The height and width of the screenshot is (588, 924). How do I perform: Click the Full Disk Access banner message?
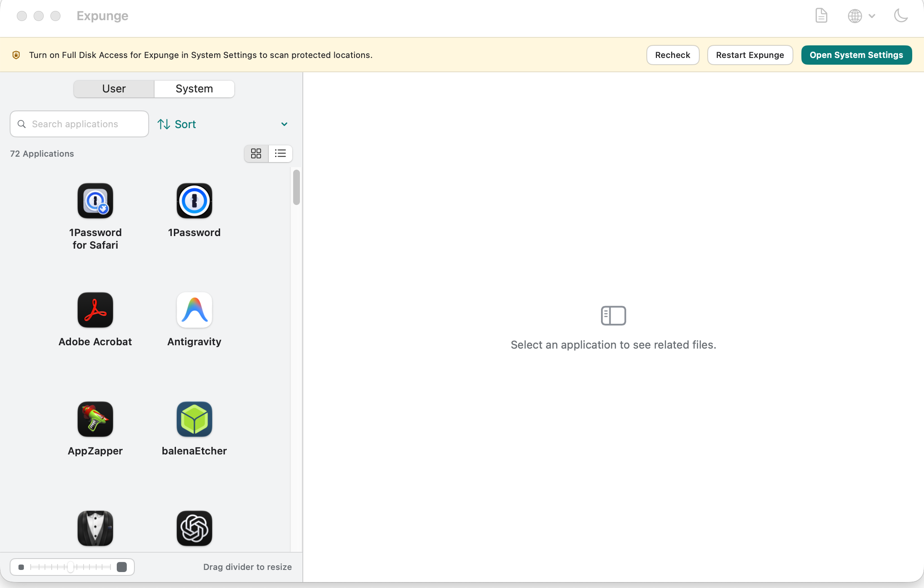point(201,55)
